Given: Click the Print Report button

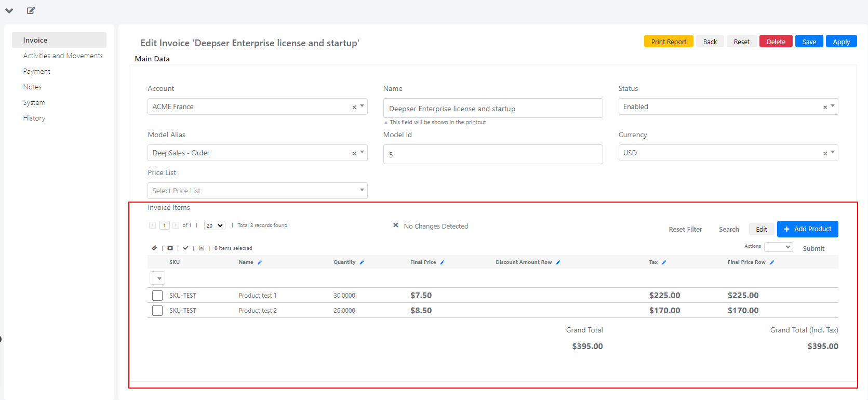Looking at the screenshot, I should point(669,42).
